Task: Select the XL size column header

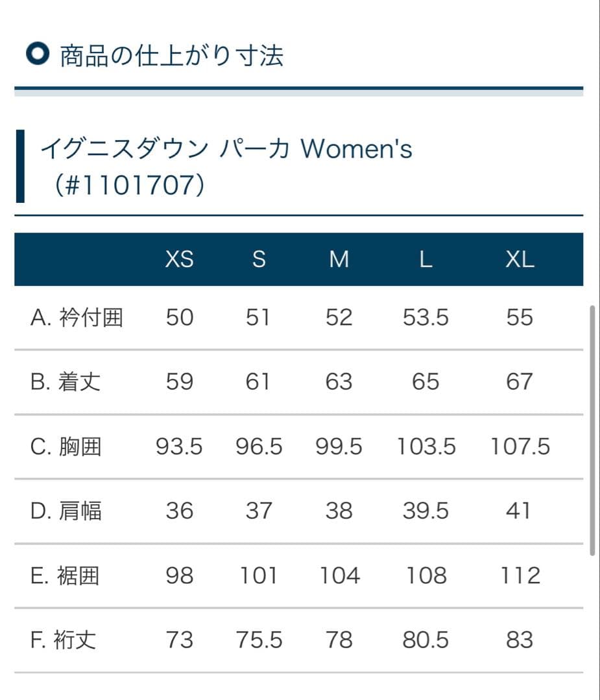Action: click(520, 259)
